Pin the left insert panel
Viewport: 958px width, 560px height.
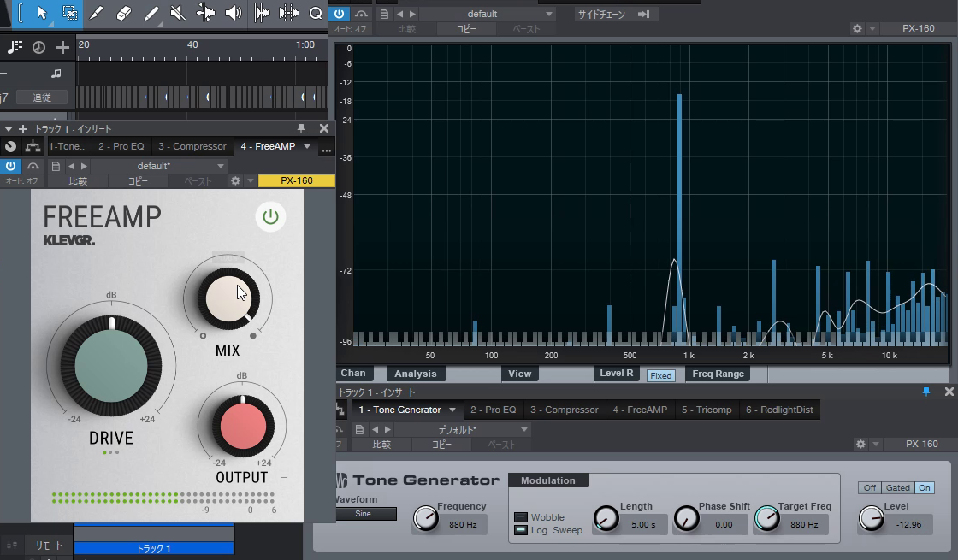300,128
